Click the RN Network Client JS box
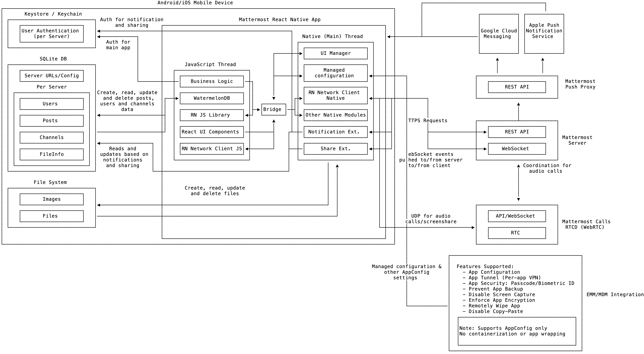This screenshot has height=354, width=644. click(x=212, y=149)
